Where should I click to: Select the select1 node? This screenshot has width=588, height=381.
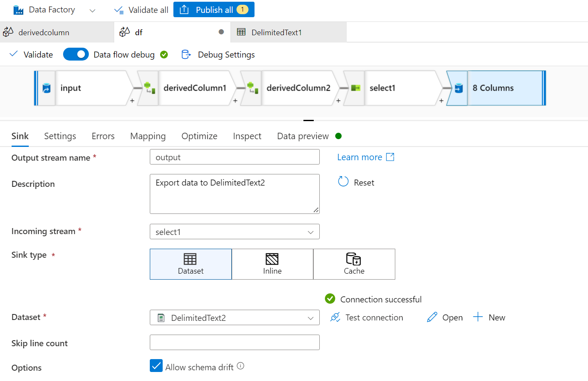pos(393,88)
